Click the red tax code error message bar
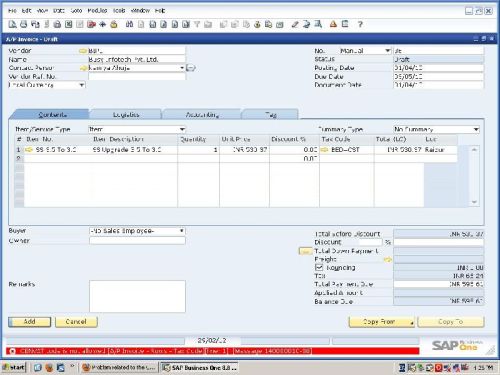The image size is (500, 375). pos(213,351)
